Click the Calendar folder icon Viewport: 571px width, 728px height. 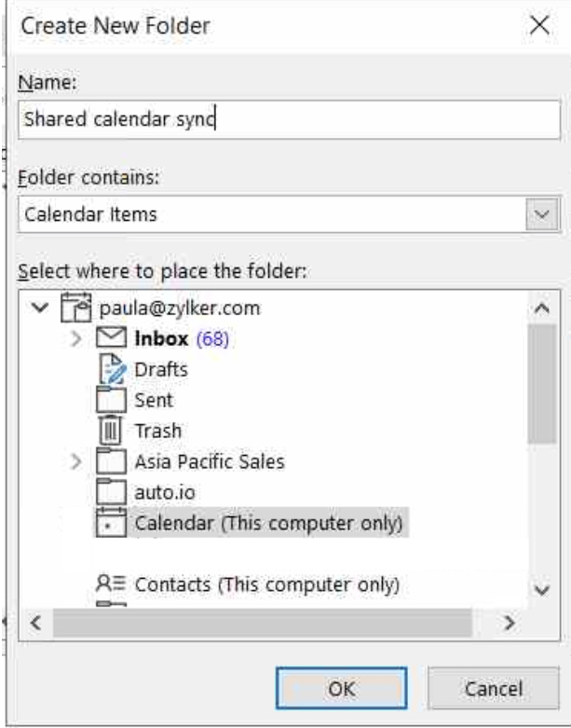point(110,524)
